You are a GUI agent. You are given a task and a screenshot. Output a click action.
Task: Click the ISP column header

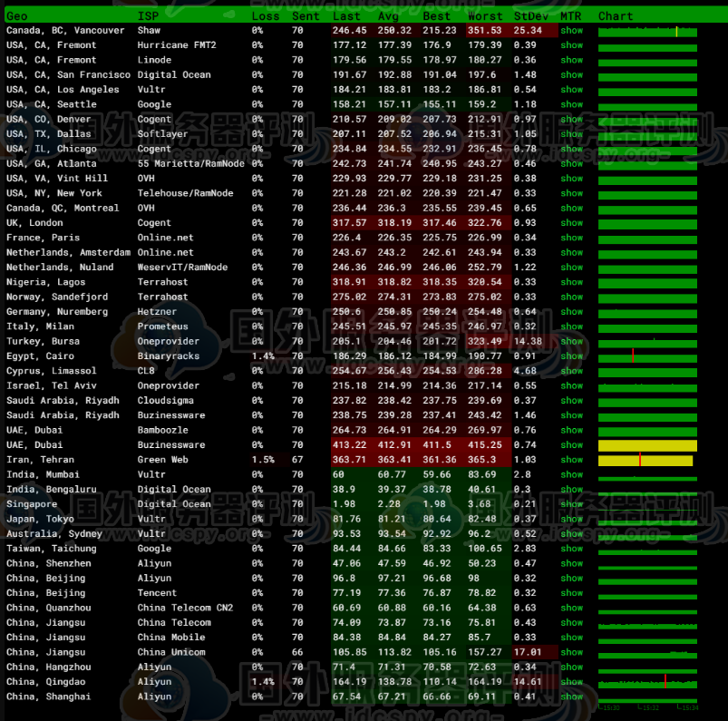pyautogui.click(x=148, y=16)
